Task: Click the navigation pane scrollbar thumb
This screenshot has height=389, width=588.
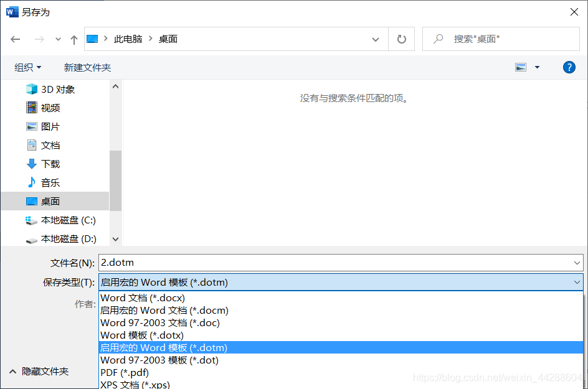Action: [x=115, y=180]
